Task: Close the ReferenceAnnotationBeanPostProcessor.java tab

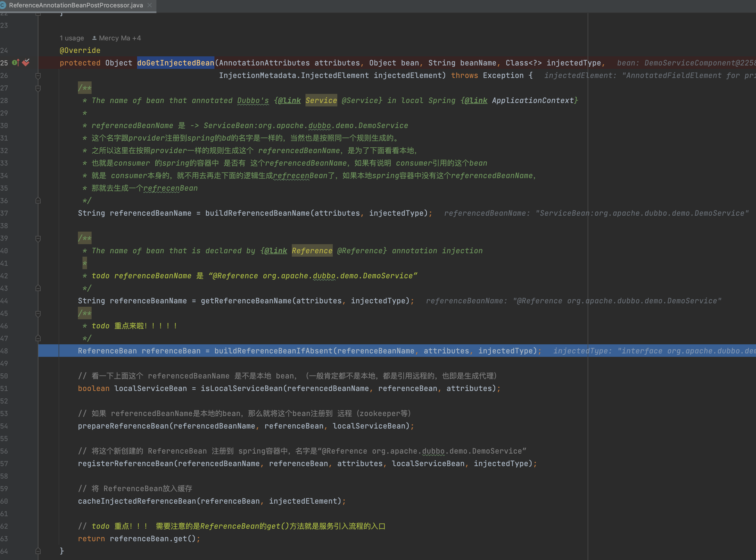Action: (x=149, y=5)
